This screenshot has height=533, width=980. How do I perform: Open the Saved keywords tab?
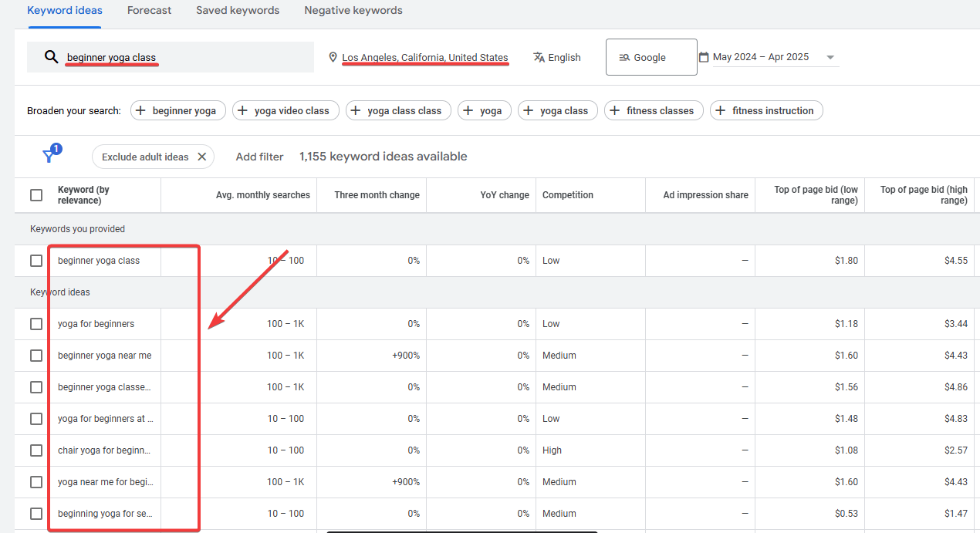(237, 10)
